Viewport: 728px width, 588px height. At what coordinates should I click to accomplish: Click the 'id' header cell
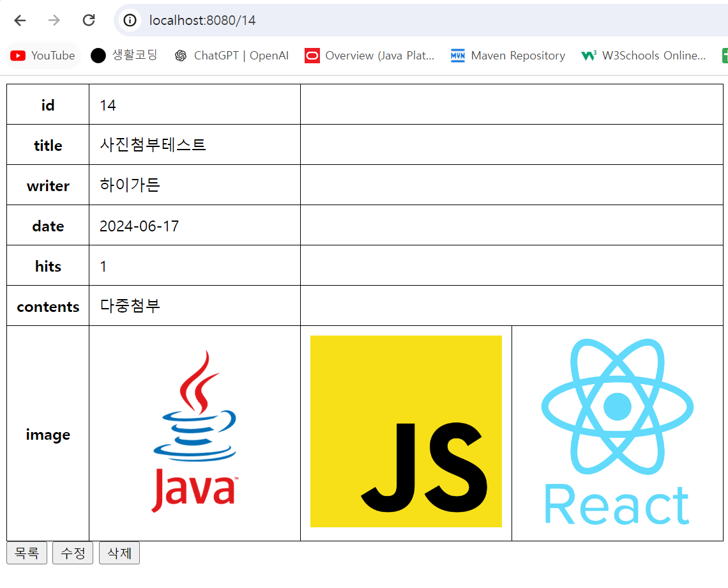[48, 105]
